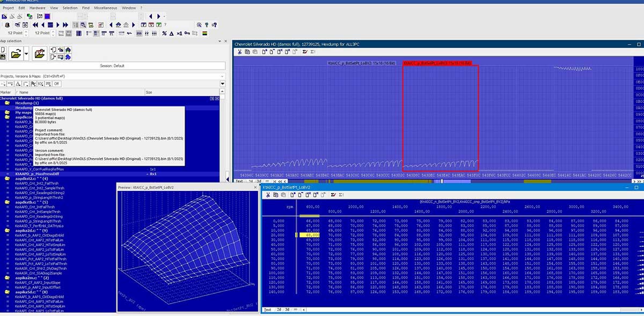
Task: Toggle the FF hexadecimal display mode
Action: [148, 33]
